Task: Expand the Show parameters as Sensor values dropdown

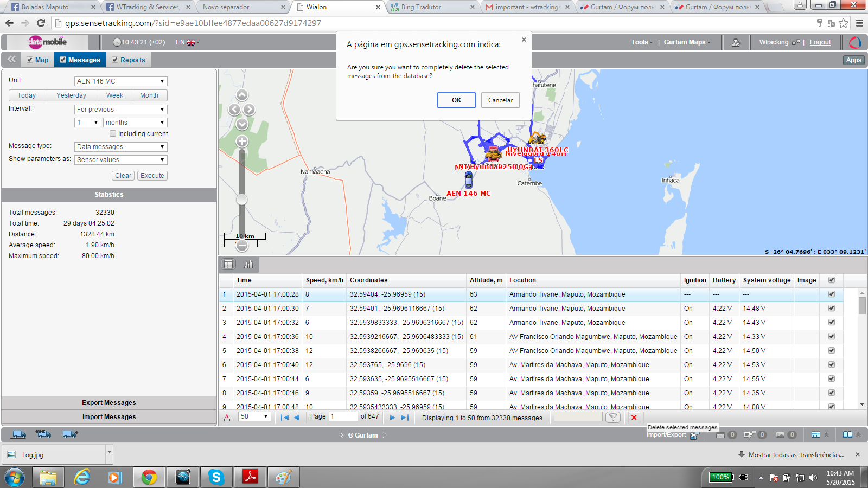Action: point(120,160)
